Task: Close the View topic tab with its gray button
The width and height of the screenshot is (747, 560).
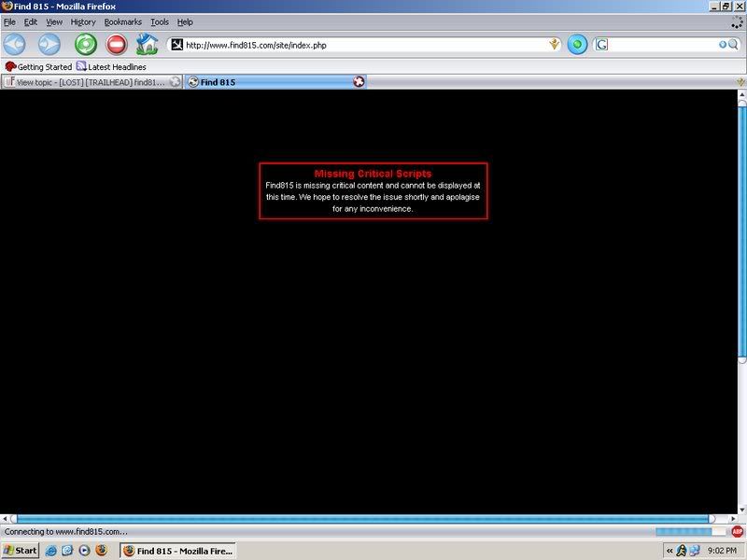Action: (175, 82)
